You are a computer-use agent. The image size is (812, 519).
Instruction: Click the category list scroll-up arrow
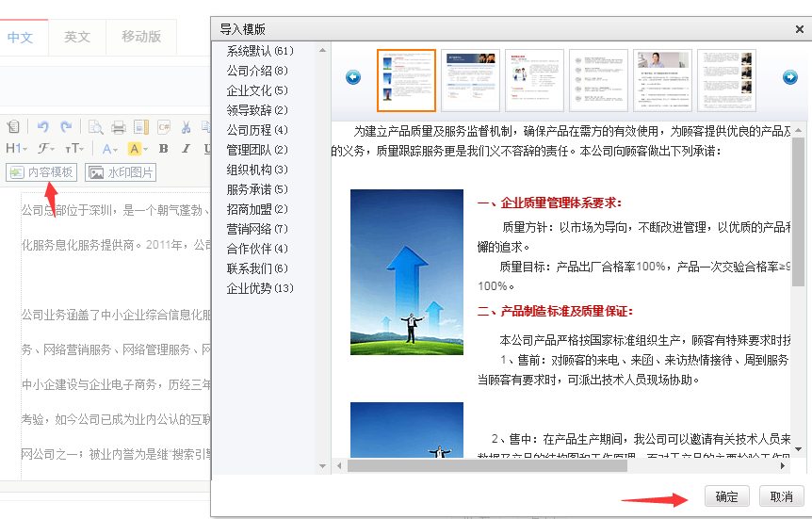pos(322,50)
